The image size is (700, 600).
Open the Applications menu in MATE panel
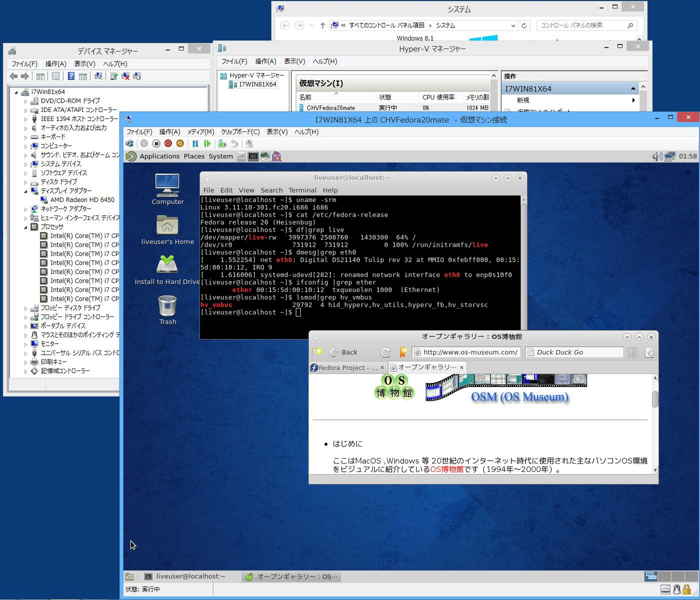[159, 156]
